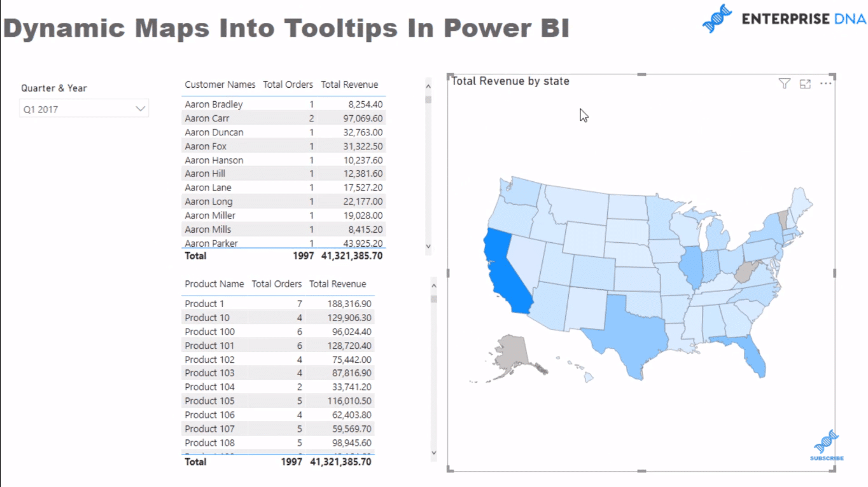This screenshot has width=868, height=487.
Task: Select Aaron Bradley row
Action: 284,104
